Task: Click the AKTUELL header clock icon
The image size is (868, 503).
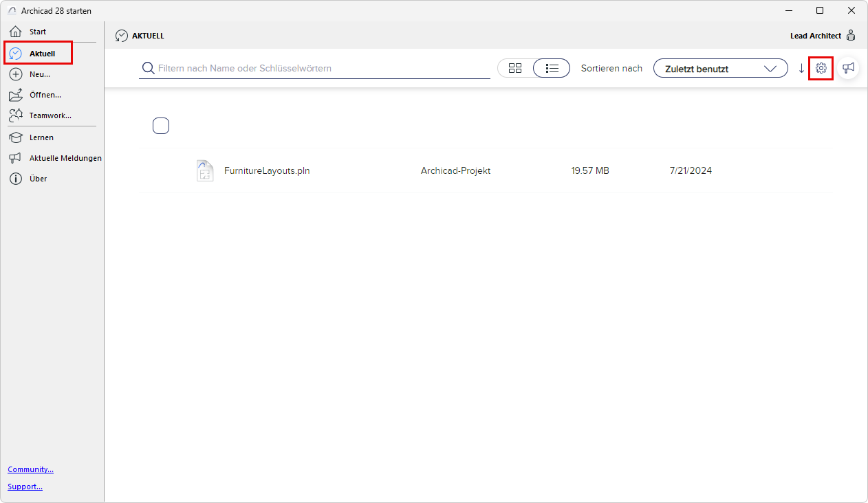Action: click(122, 36)
